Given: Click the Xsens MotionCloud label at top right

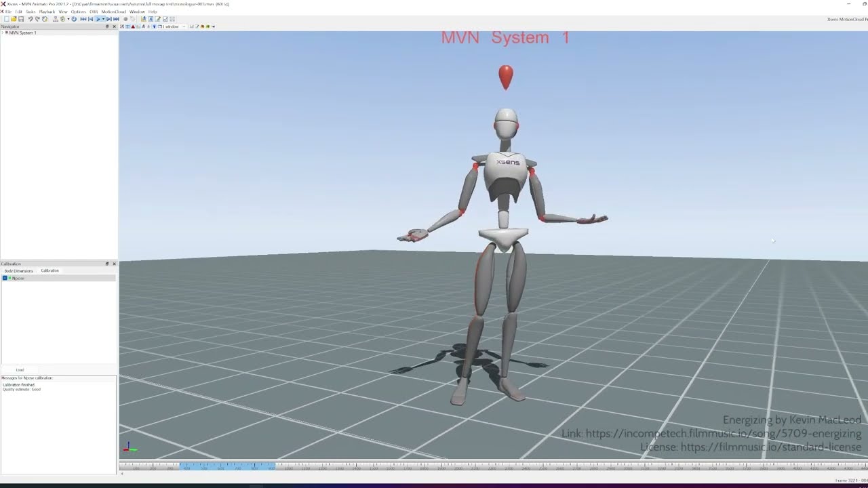Looking at the screenshot, I should (847, 19).
